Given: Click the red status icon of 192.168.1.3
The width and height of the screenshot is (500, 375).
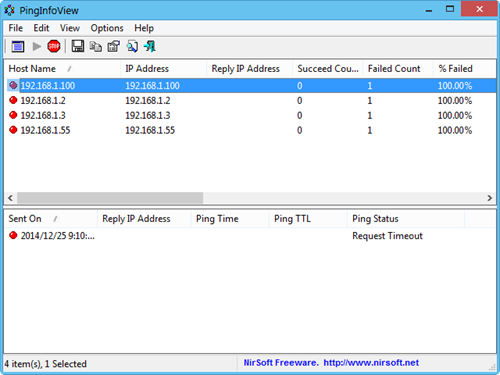Looking at the screenshot, I should point(13,115).
